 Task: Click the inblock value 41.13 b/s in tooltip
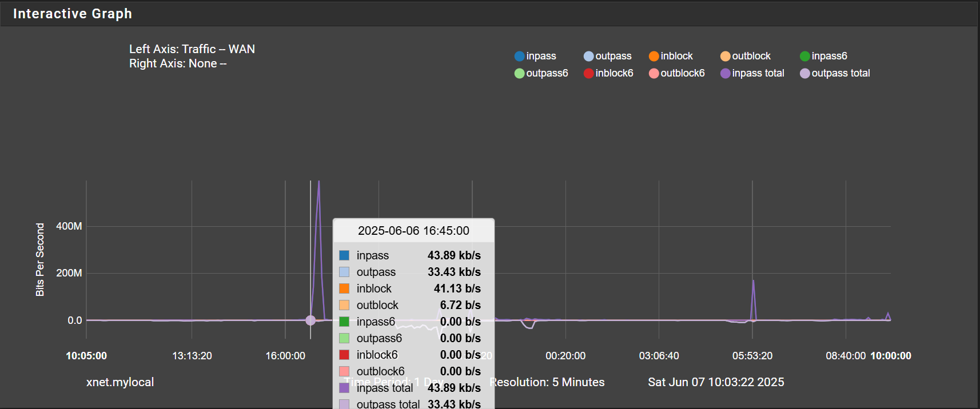click(x=457, y=288)
